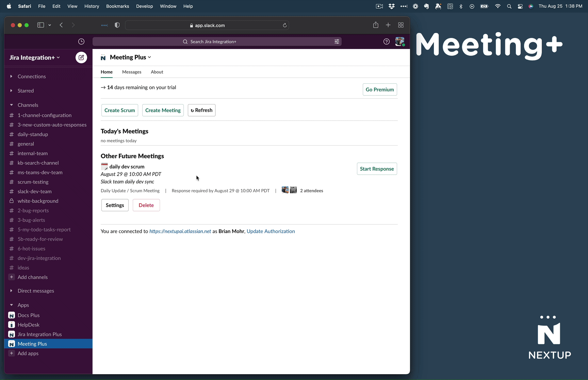The image size is (588, 380).
Task: Open the search filter sliders icon
Action: pyautogui.click(x=337, y=41)
